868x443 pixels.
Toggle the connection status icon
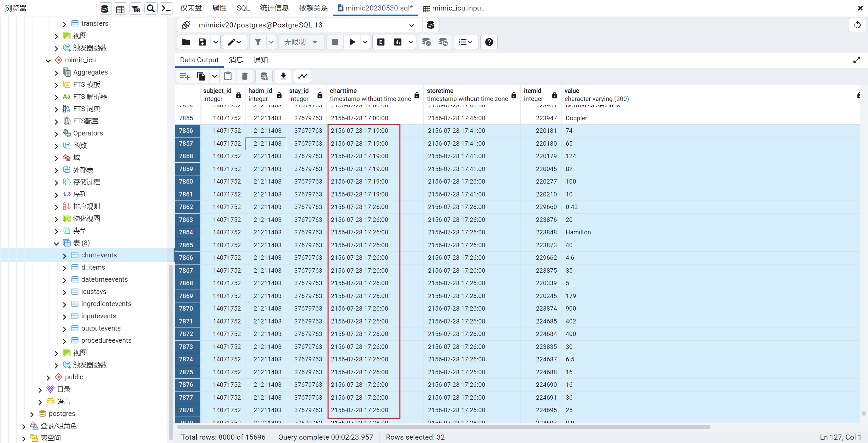[185, 25]
